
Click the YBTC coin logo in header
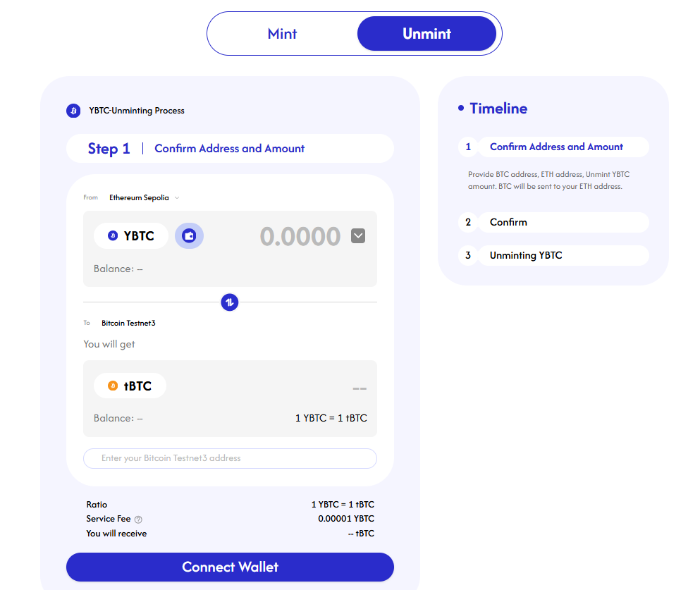point(73,111)
